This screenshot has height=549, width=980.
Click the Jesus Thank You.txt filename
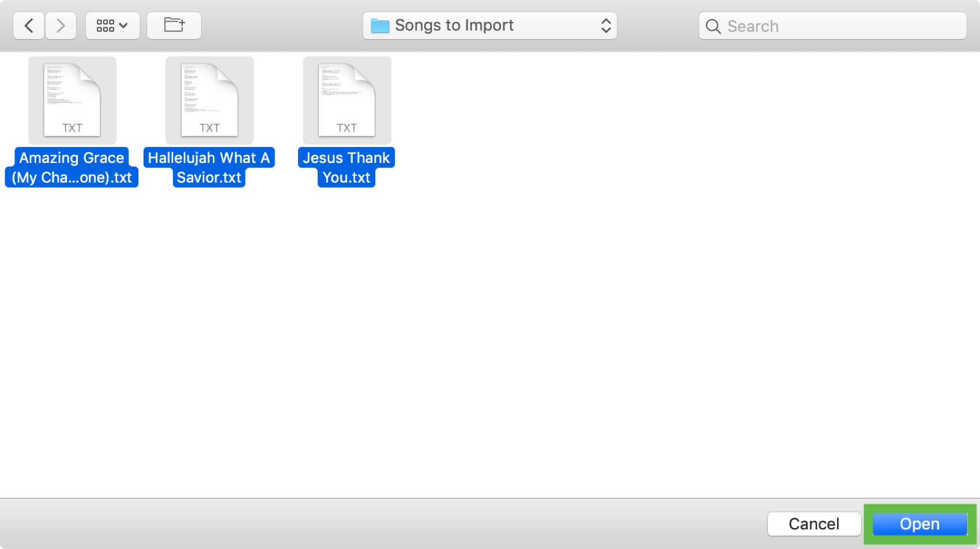point(346,168)
